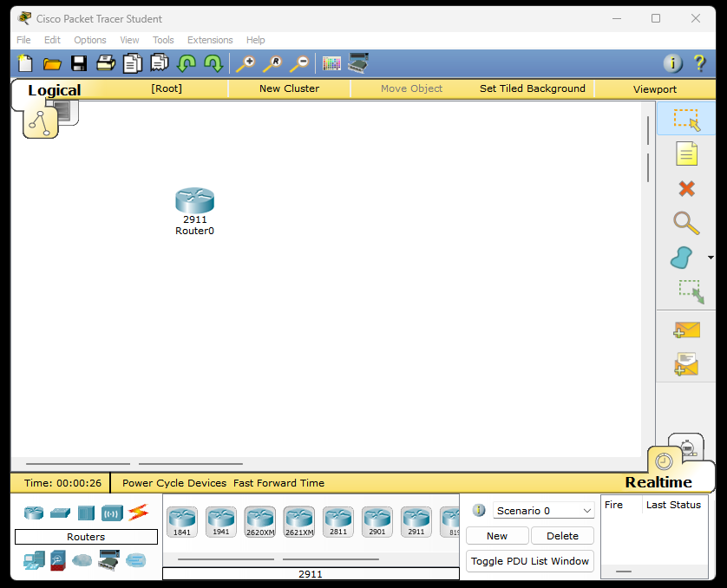Click the green Undo arrow
Screen dimensions: 727x588
tap(187, 63)
